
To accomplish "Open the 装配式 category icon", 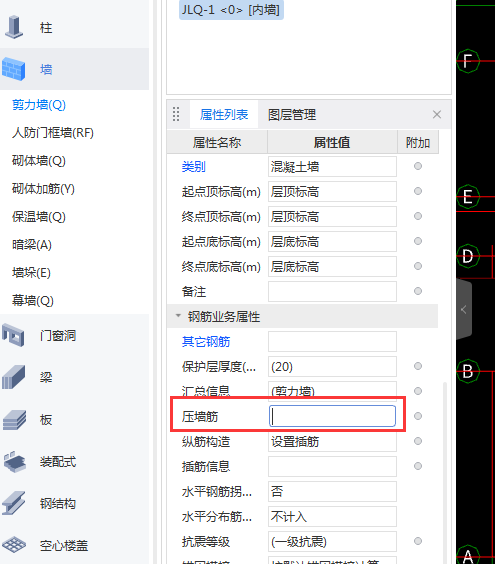I will pos(14,461).
